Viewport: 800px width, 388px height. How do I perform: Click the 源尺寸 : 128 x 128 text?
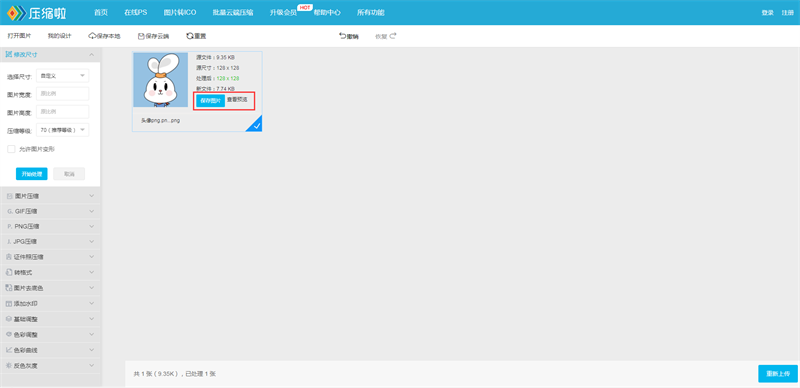(218, 68)
